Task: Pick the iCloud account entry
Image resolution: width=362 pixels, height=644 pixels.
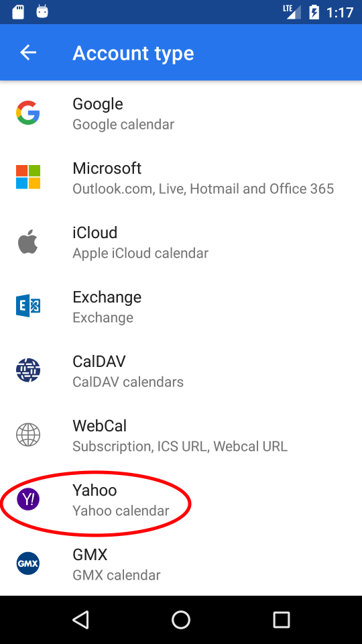Action: pos(181,241)
